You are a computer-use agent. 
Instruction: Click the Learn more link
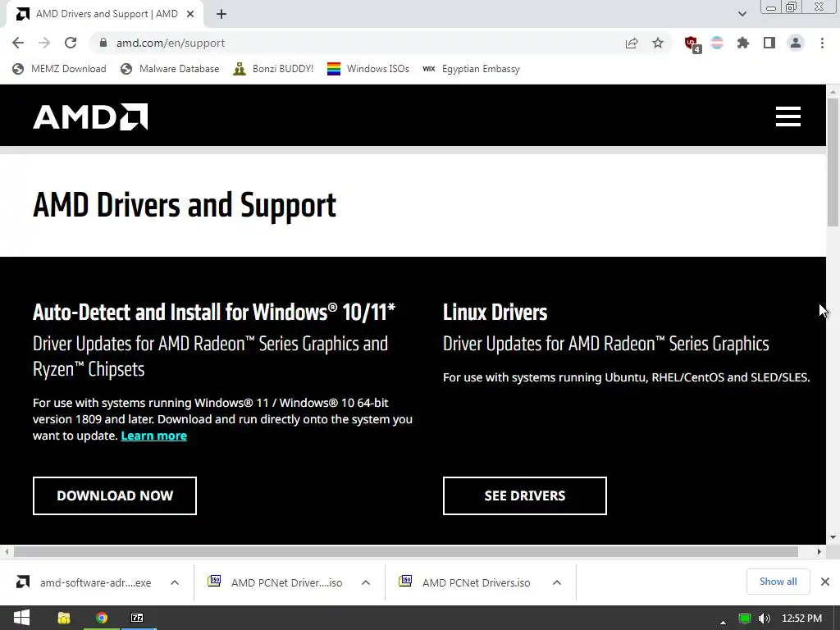click(x=153, y=436)
